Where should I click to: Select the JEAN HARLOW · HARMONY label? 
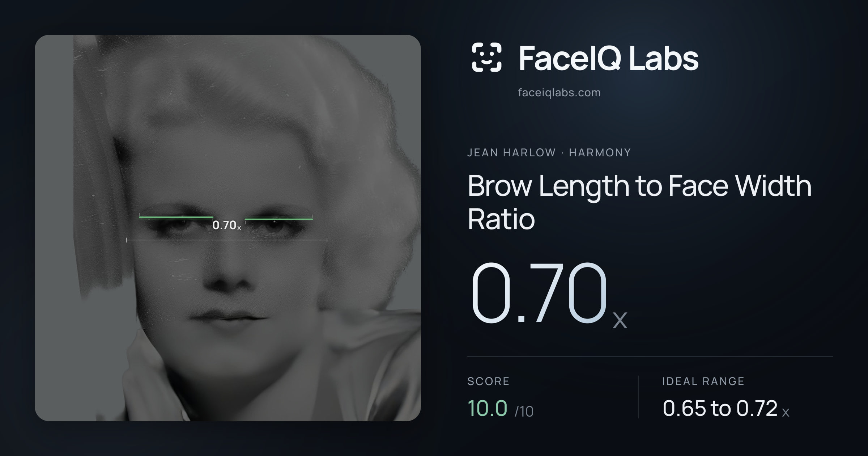point(549,153)
